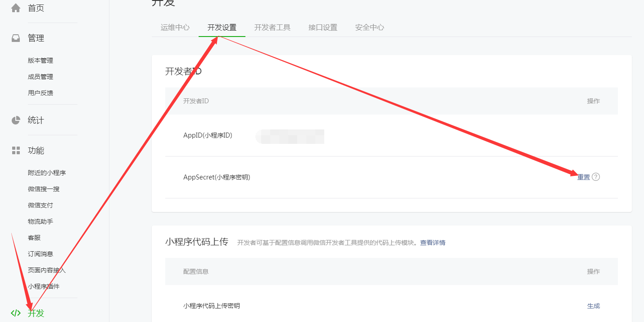Click the AppSecret(小程序密钥) label

pos(217,177)
